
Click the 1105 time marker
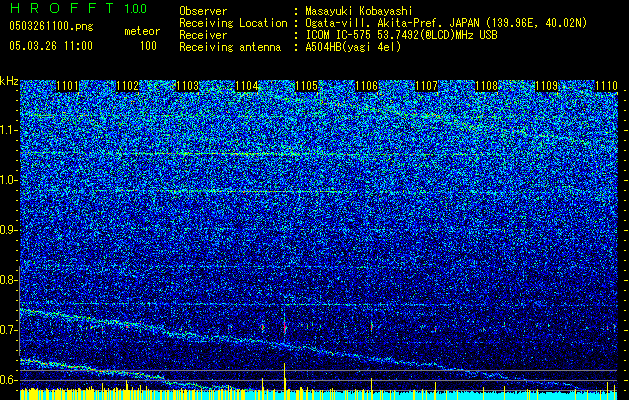click(306, 86)
